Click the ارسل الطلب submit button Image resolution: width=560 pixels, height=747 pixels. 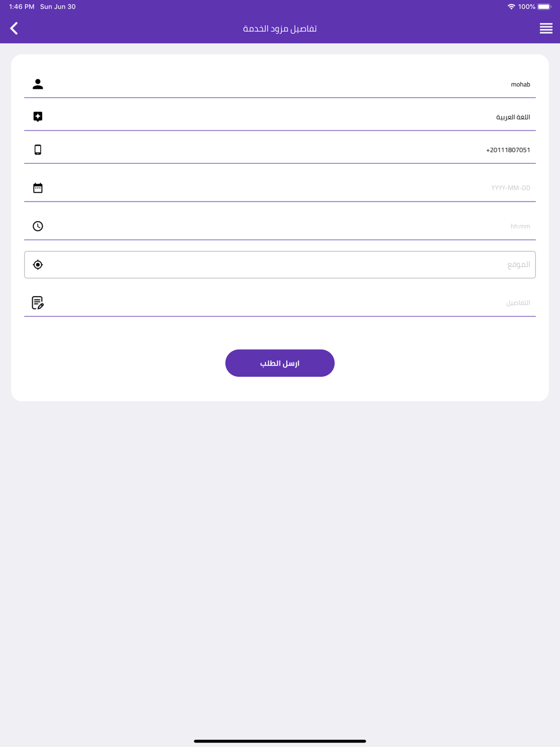click(x=280, y=363)
